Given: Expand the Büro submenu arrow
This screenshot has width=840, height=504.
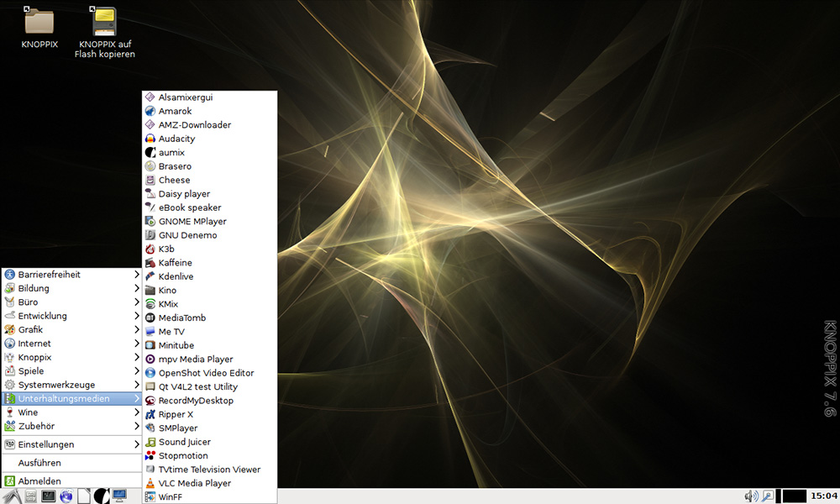Looking at the screenshot, I should (x=137, y=302).
